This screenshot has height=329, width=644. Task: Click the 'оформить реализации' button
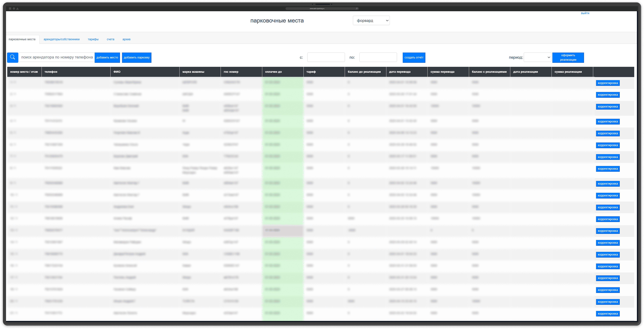click(x=568, y=58)
